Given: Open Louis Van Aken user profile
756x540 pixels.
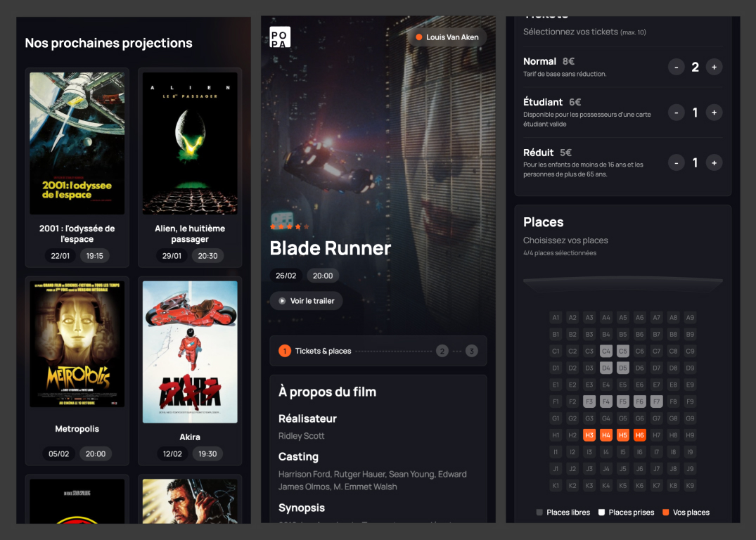Looking at the screenshot, I should [447, 37].
